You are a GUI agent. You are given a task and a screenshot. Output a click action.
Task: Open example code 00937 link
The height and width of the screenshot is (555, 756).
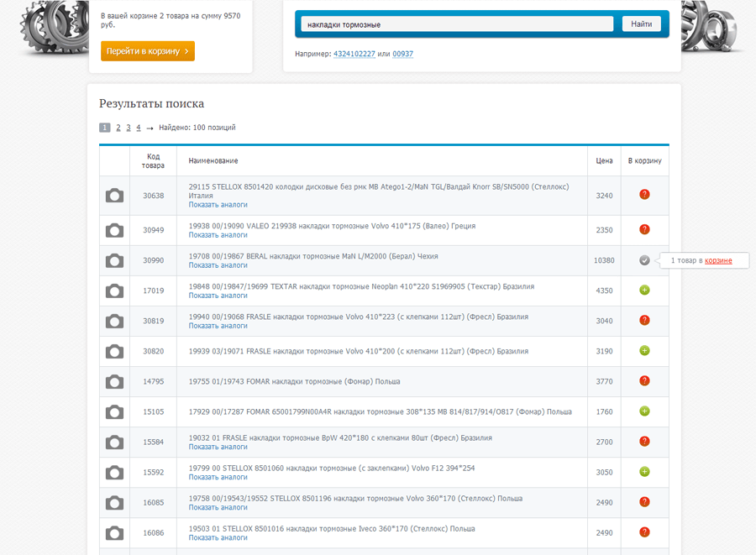402,54
